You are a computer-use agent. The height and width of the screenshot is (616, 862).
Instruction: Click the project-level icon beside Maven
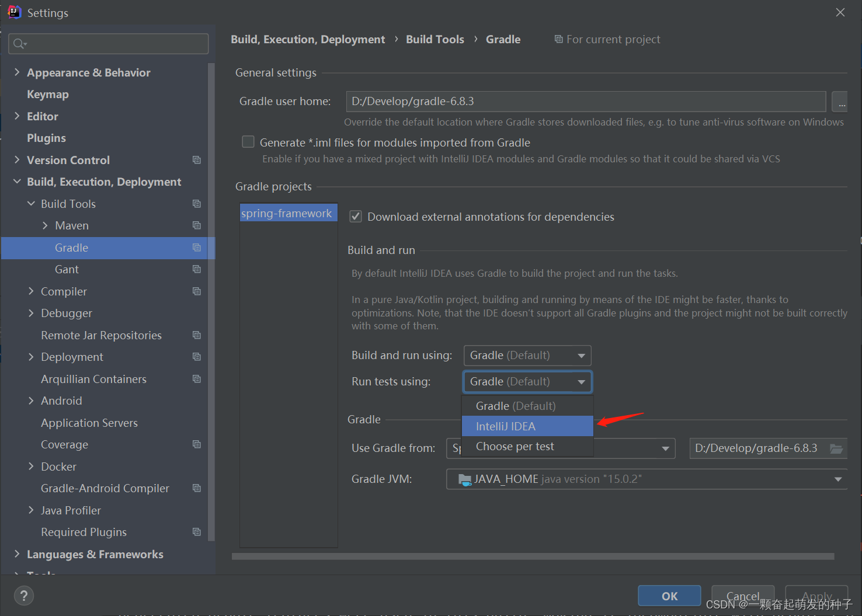coord(197,225)
